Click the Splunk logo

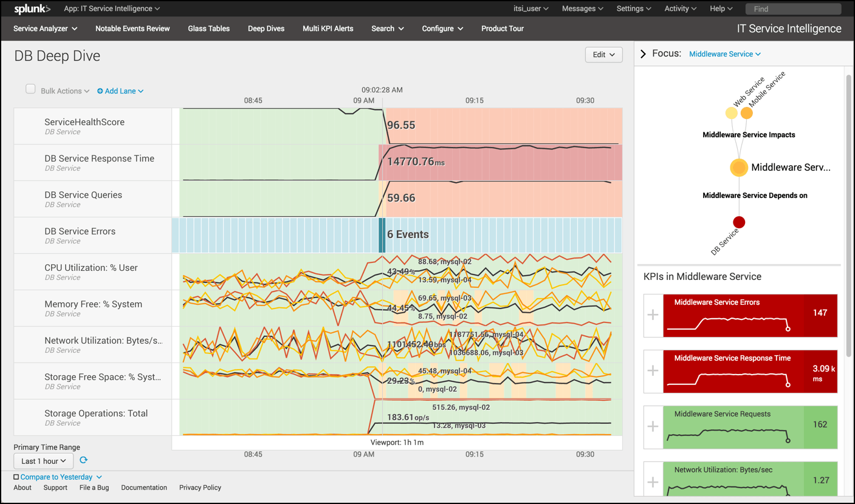[x=32, y=9]
